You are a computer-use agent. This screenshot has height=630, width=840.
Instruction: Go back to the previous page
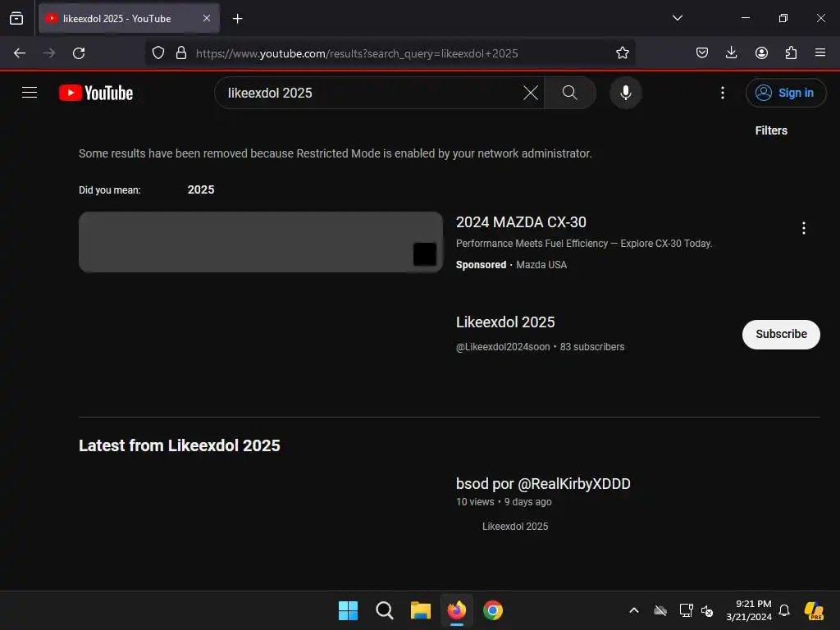click(20, 53)
